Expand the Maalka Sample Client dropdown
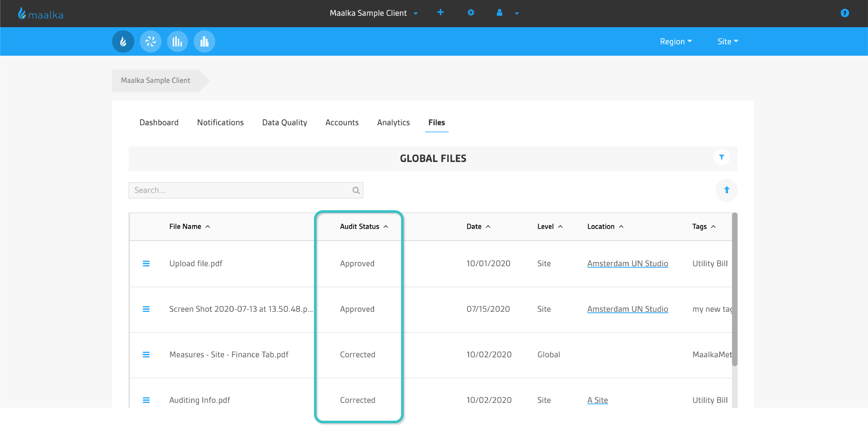Viewport: 868px width, 427px height. 374,13
